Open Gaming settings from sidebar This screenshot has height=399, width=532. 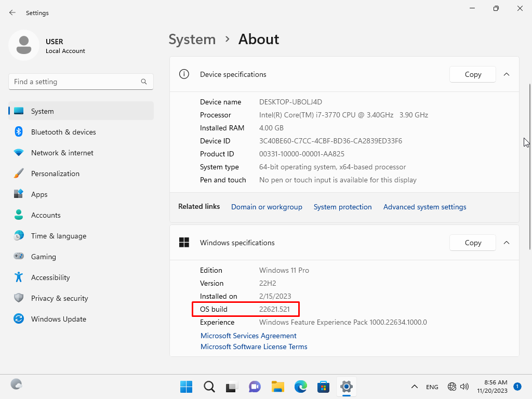(x=43, y=257)
